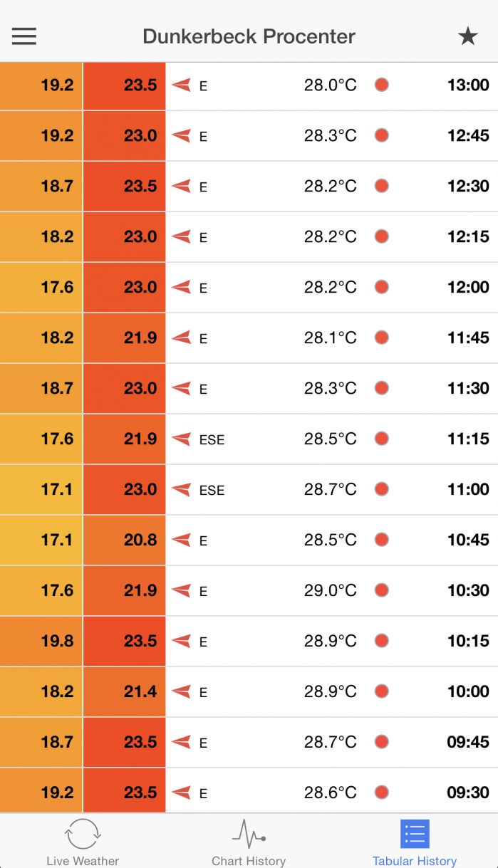This screenshot has height=868, width=498.
Task: Tap orange 19.8 wind speed cell
Action: (x=41, y=642)
